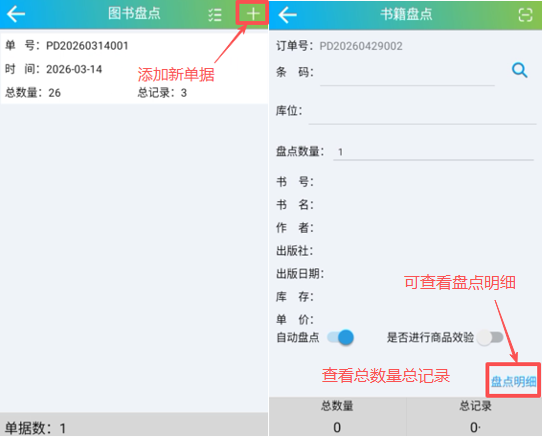Screen dimensions: 543x438
Task: Click the 盘点数量 input field
Action: click(433, 152)
